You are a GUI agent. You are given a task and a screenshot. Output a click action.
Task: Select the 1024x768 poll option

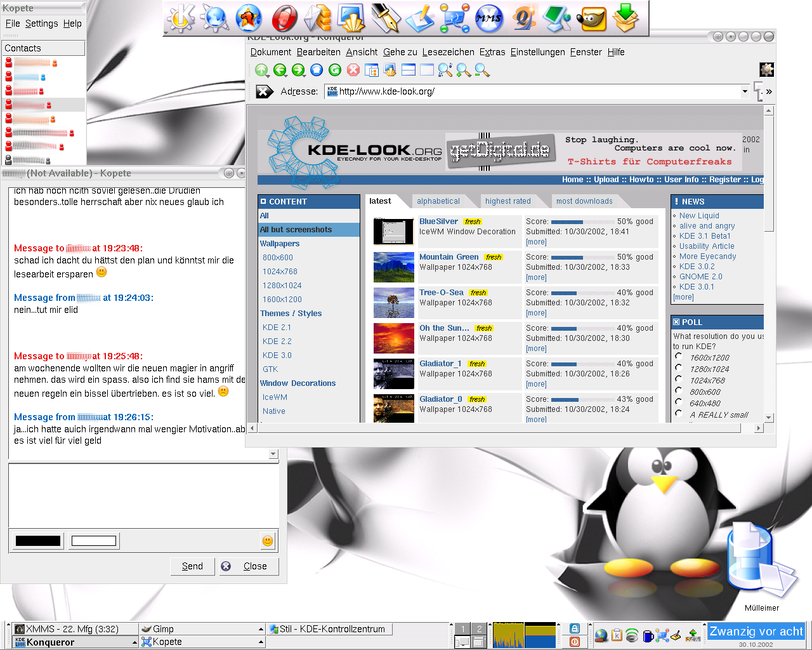coord(678,380)
